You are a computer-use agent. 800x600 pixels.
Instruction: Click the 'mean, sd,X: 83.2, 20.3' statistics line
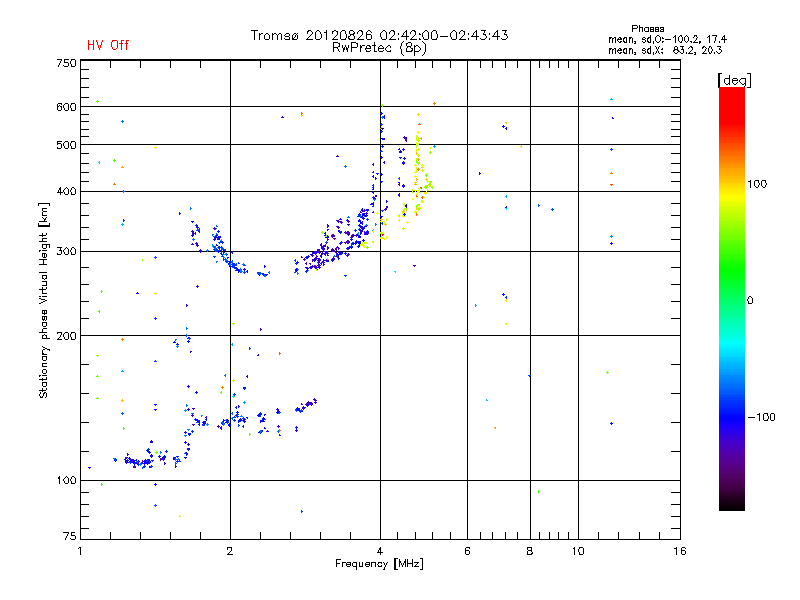(x=665, y=50)
